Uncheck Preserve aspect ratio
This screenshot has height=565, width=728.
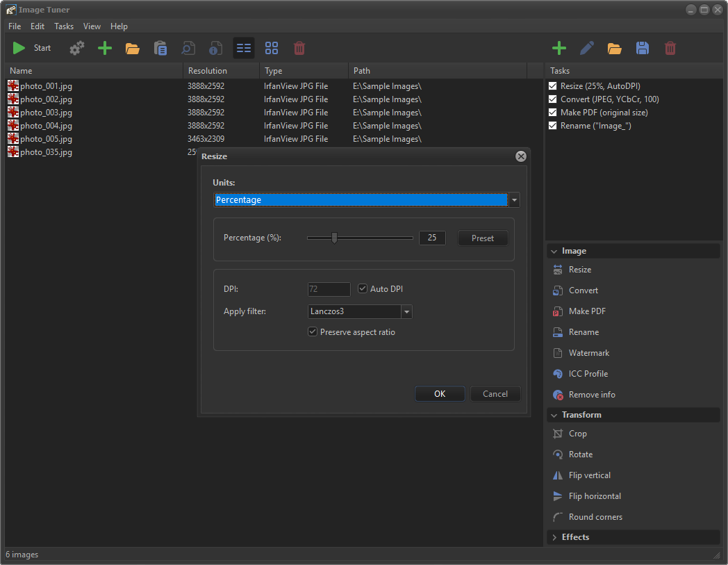coord(313,332)
